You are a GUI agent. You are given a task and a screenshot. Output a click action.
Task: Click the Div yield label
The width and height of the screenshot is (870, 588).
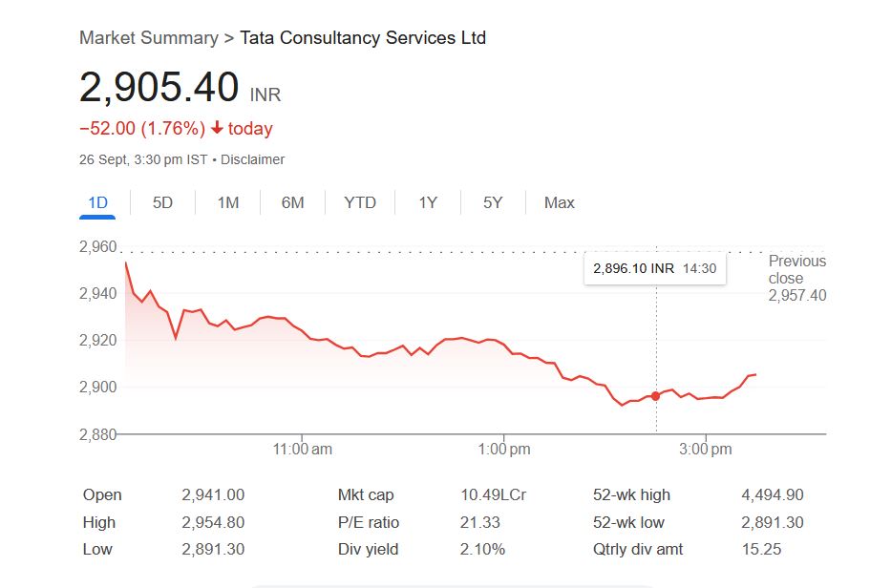pos(368,550)
